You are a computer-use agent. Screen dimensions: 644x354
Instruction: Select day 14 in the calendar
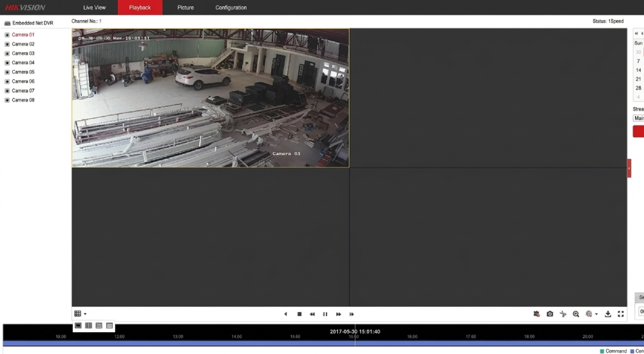(x=638, y=70)
